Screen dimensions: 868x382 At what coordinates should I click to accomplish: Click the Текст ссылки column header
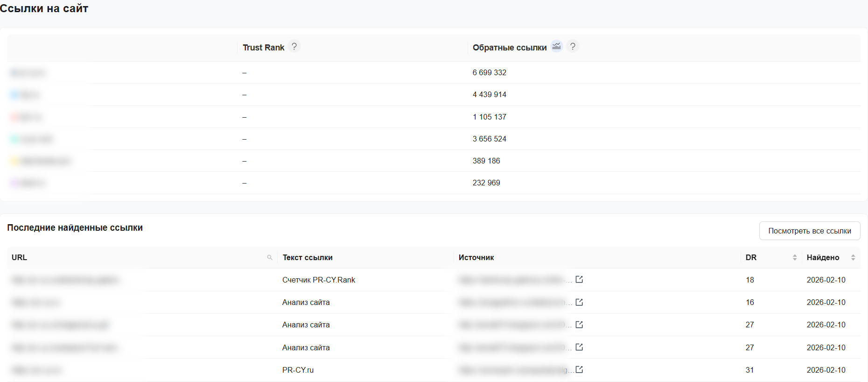[x=307, y=258]
